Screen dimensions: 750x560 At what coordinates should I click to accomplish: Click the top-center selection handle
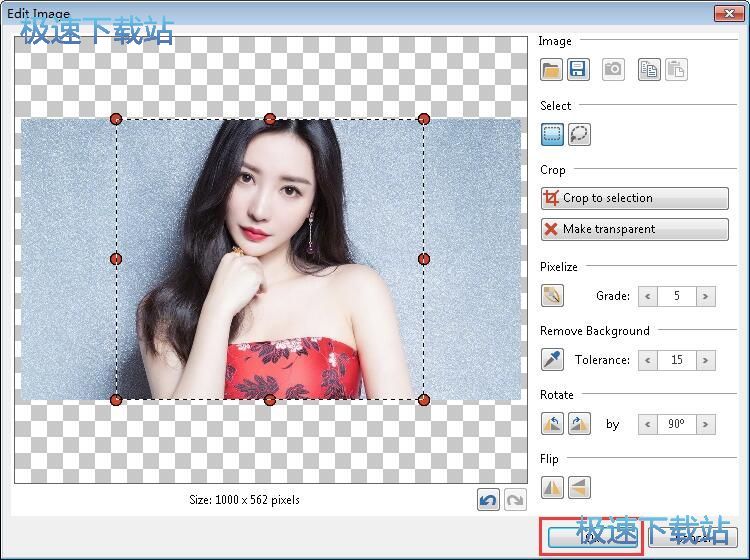270,119
